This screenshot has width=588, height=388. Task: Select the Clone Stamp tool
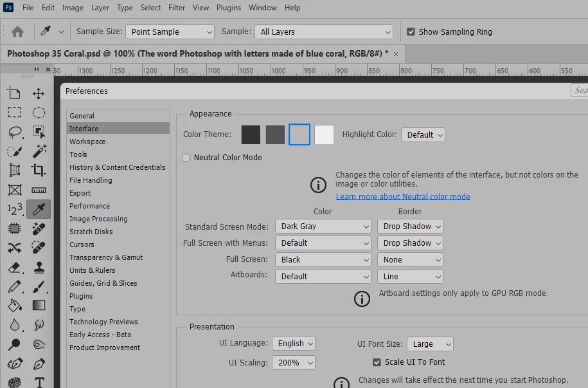pos(39,267)
